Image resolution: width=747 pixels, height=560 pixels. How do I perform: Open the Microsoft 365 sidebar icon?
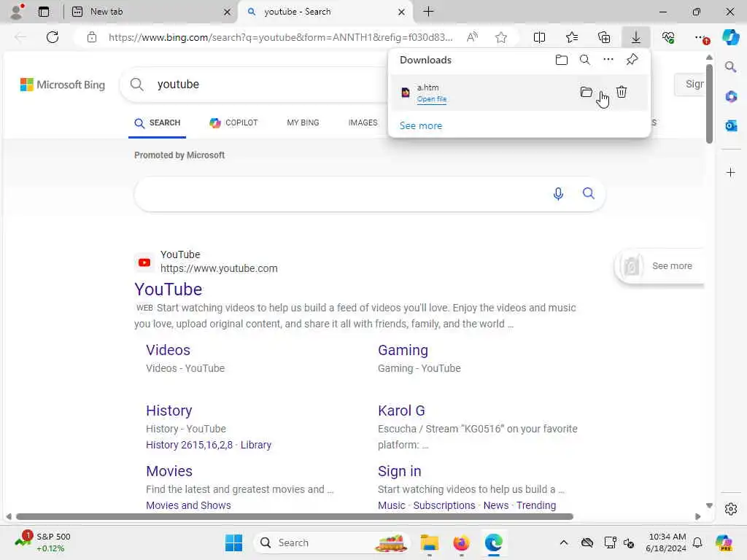pyautogui.click(x=731, y=97)
